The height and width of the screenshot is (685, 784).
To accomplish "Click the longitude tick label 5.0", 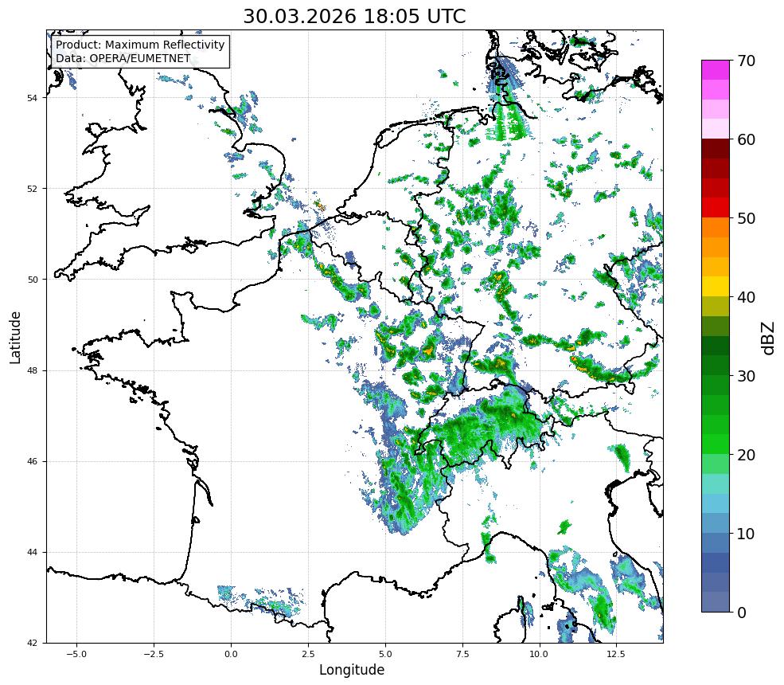I will (385, 654).
